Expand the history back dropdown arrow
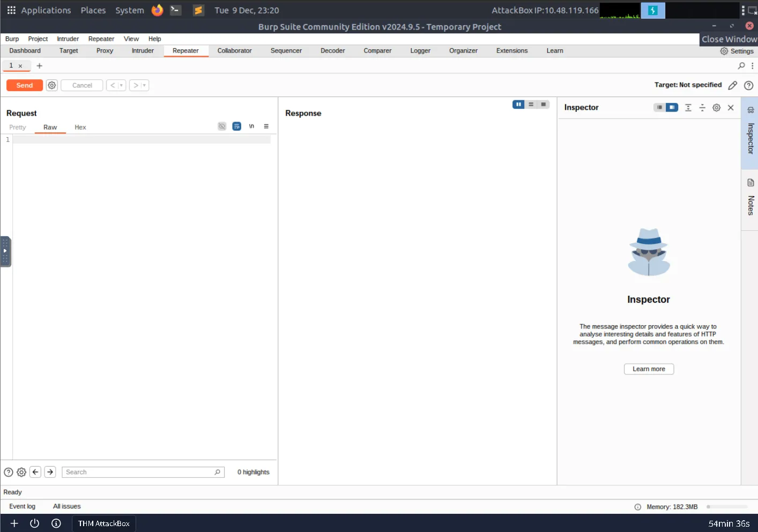This screenshot has height=532, width=758. click(121, 85)
